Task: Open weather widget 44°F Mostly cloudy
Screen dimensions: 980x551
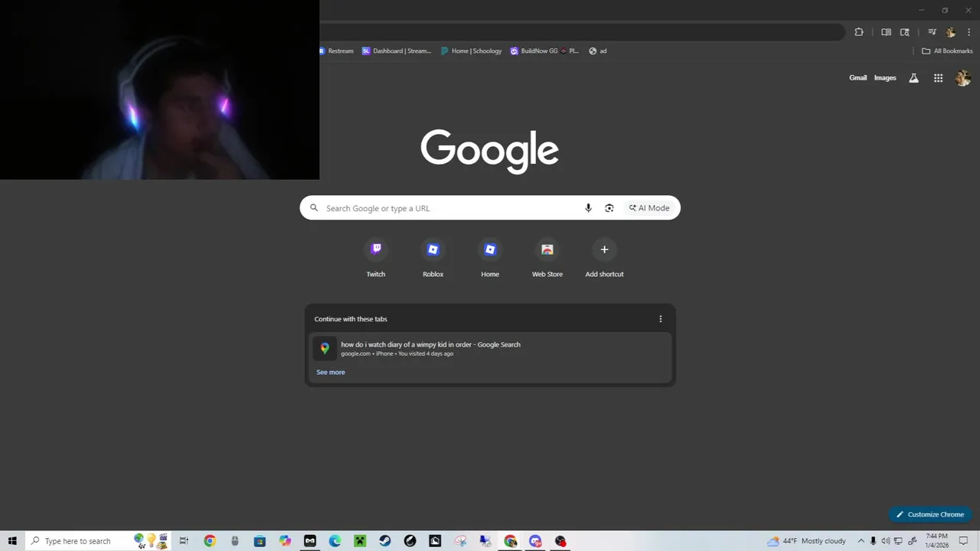Action: [807, 541]
